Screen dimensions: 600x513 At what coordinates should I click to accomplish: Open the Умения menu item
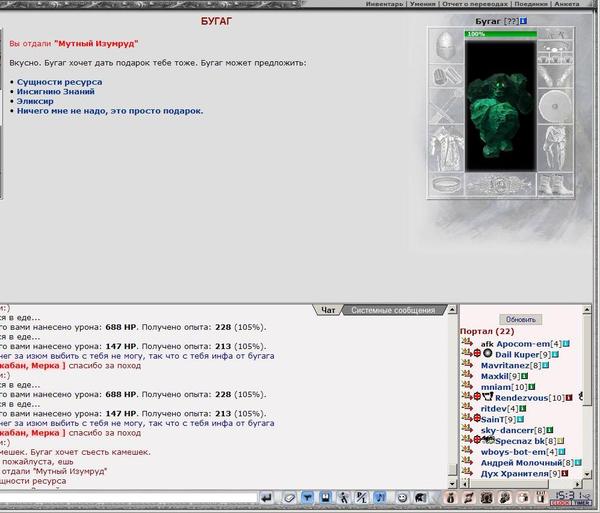pyautogui.click(x=422, y=4)
